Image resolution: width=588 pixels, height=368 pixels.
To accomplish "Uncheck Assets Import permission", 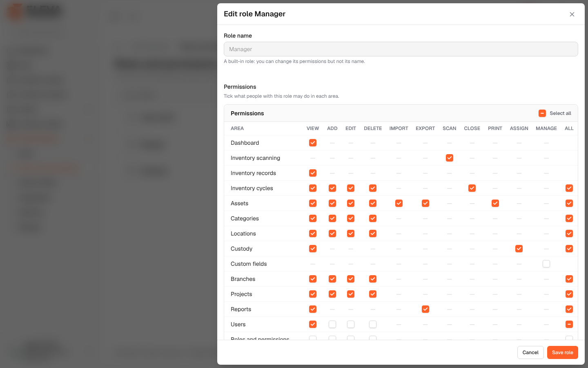I will (x=399, y=203).
